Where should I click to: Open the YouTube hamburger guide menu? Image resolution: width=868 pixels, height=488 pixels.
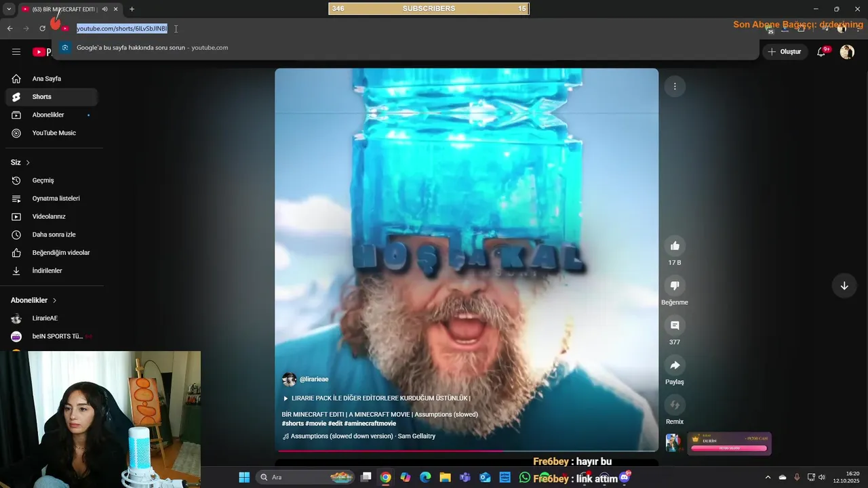point(16,52)
